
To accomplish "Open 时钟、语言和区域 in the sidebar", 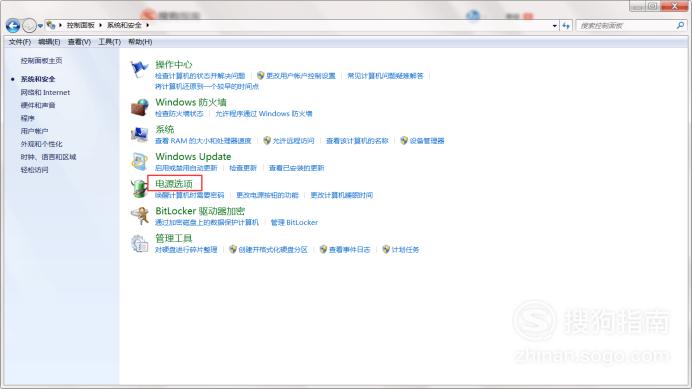I will point(48,157).
